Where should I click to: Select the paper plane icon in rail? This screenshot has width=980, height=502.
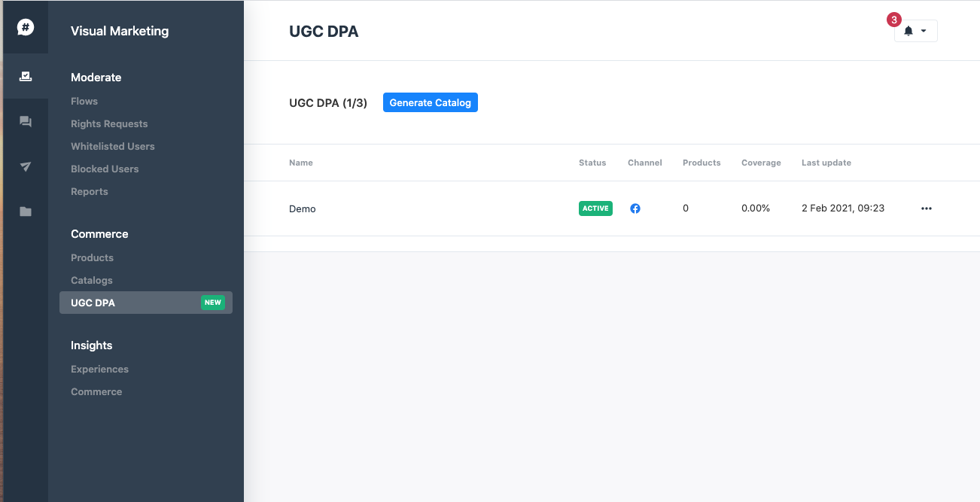(26, 167)
